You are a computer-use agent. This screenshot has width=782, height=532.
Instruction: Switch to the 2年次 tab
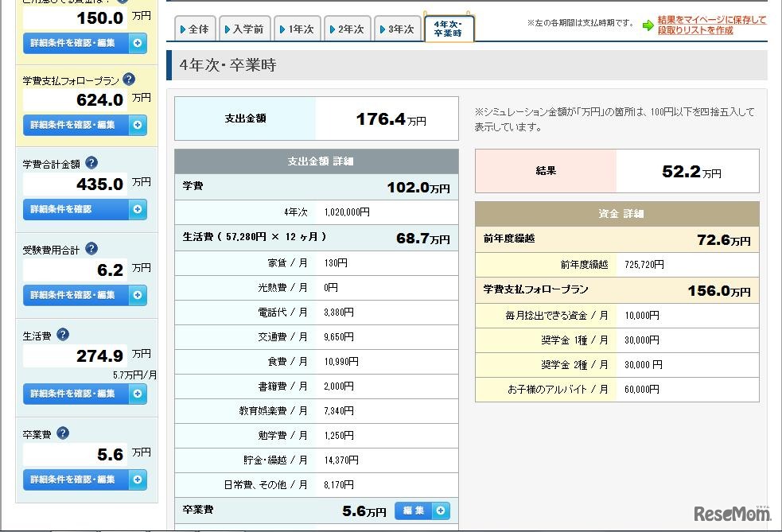coord(346,29)
